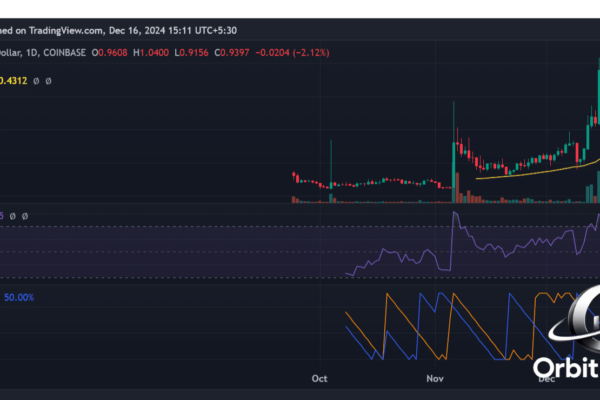
Task: Select the high value H1.0400
Action: pos(151,53)
